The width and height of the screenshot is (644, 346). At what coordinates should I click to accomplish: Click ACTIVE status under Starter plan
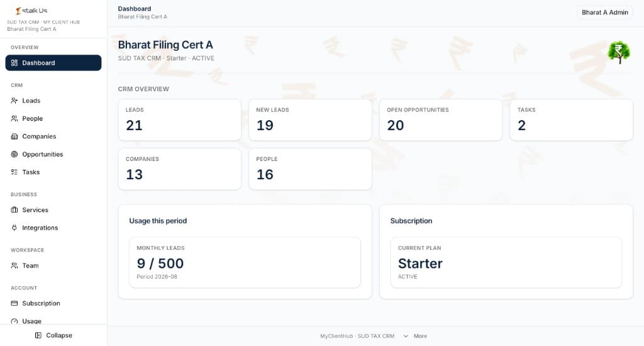click(x=408, y=277)
